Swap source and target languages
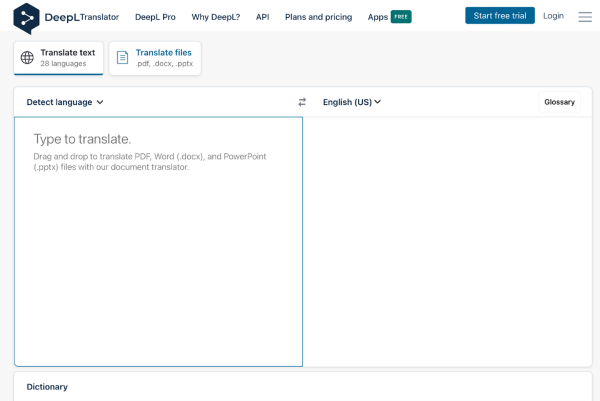The image size is (600, 401). point(302,102)
